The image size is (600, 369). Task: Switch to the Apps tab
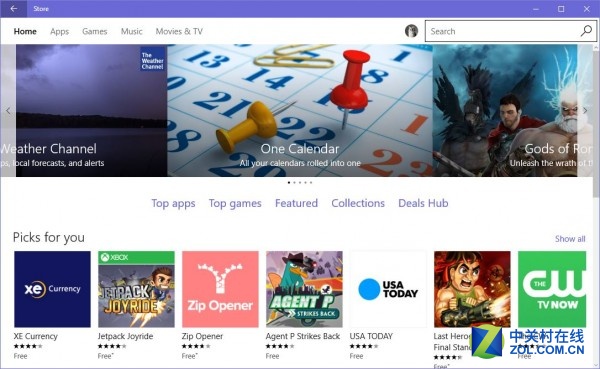pyautogui.click(x=59, y=31)
